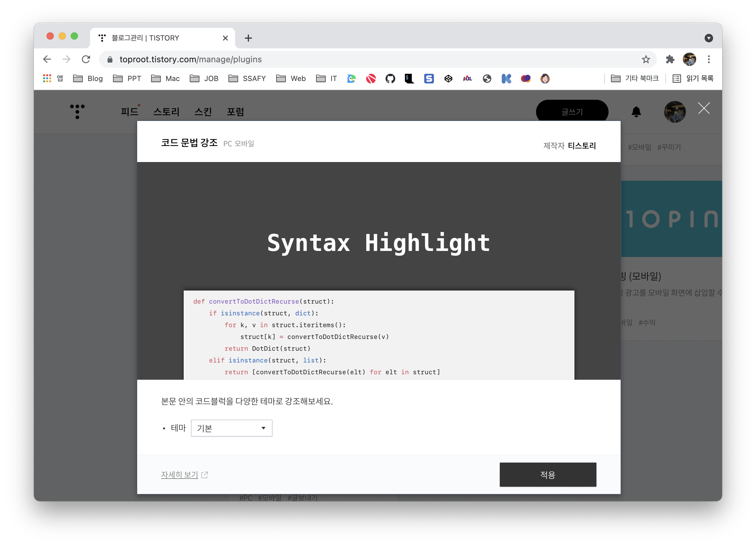Screen dimensions: 756x546
Task: Open Chrome extensions puzzle icon
Action: click(x=670, y=59)
